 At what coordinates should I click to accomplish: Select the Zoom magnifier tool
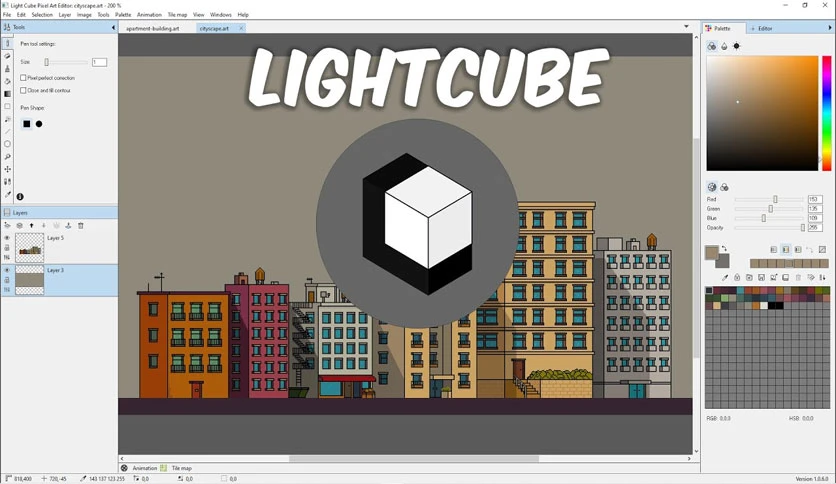coord(7,157)
